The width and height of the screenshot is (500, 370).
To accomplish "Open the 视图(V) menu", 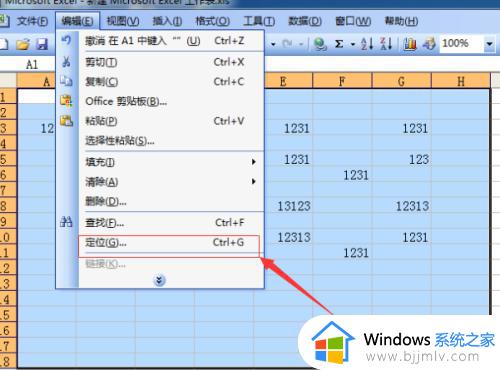I will coord(123,21).
